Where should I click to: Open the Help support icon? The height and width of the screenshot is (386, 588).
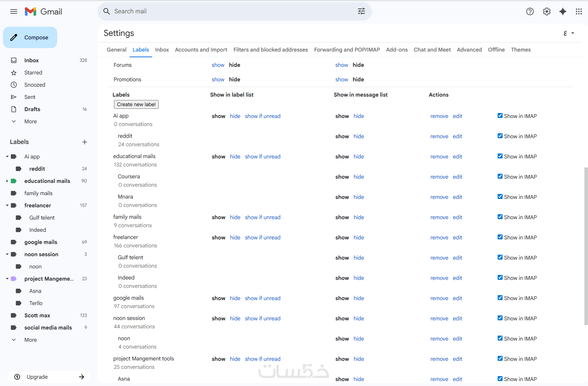click(530, 11)
